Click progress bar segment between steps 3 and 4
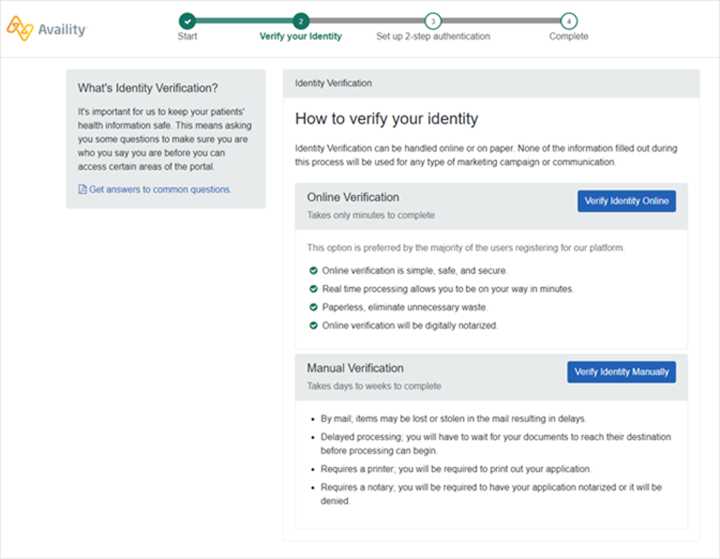720x559 pixels. [x=501, y=21]
